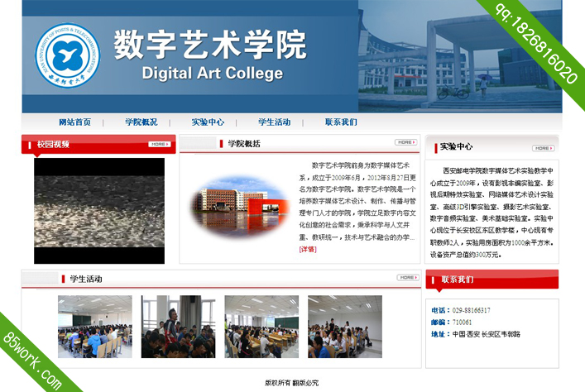Click MORE button in 学院概括 header
The height and width of the screenshot is (392, 585).
click(406, 142)
